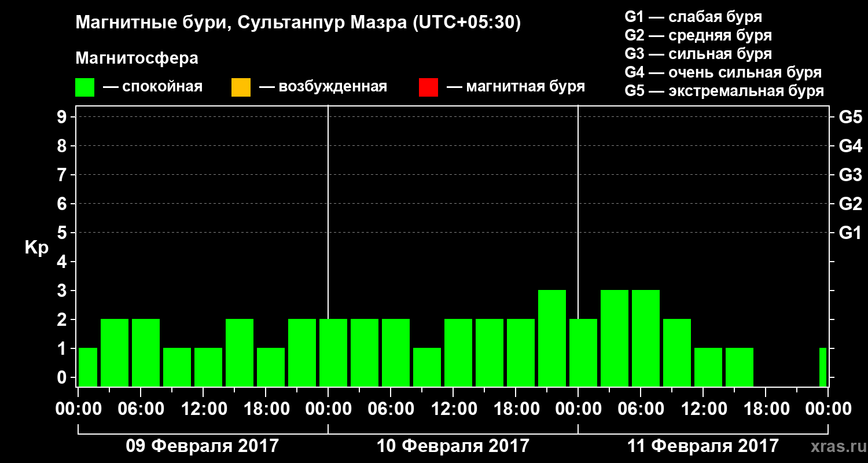Screen dimensions: 868x463
Task: Click the only Kp 3 bar on 10 Февраля
Action: pyautogui.click(x=552, y=338)
